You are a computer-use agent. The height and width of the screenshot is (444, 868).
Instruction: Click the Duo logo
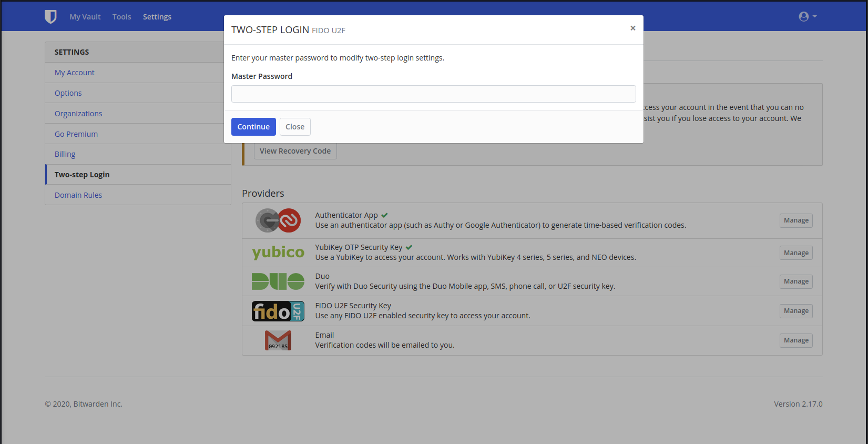coord(278,281)
